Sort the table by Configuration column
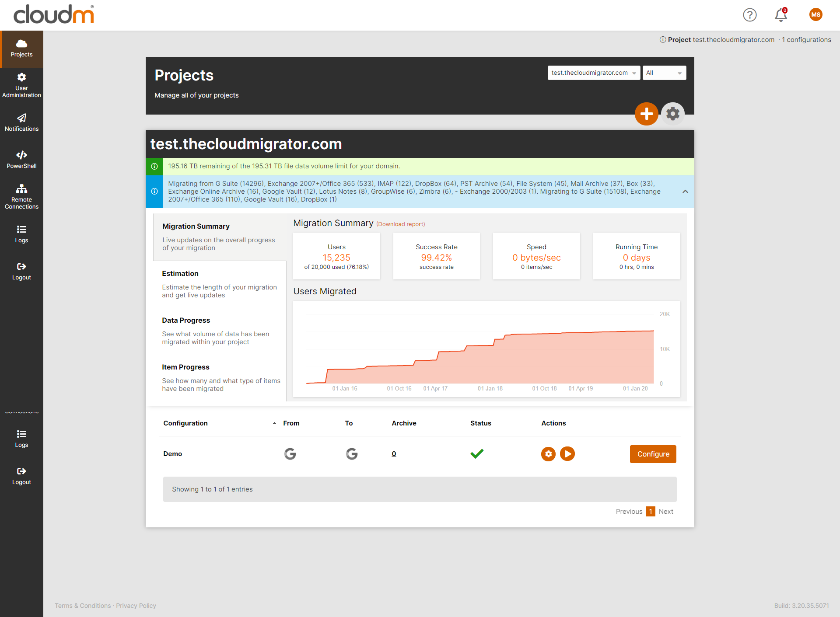The width and height of the screenshot is (840, 617). (x=185, y=423)
